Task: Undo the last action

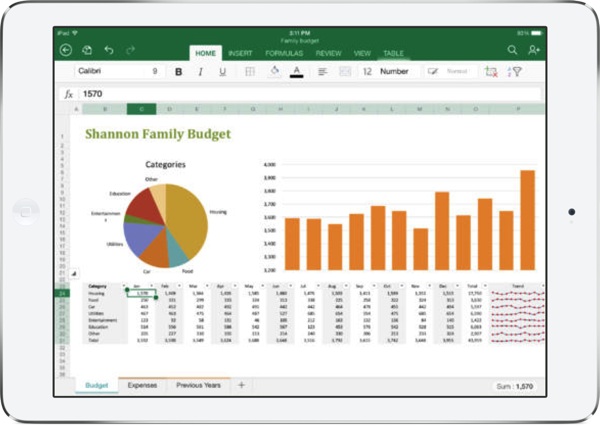Action: point(109,50)
